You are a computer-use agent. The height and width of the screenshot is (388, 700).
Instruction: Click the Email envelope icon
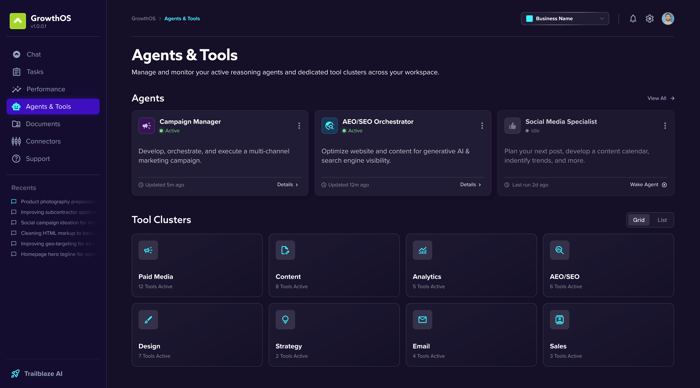422,320
